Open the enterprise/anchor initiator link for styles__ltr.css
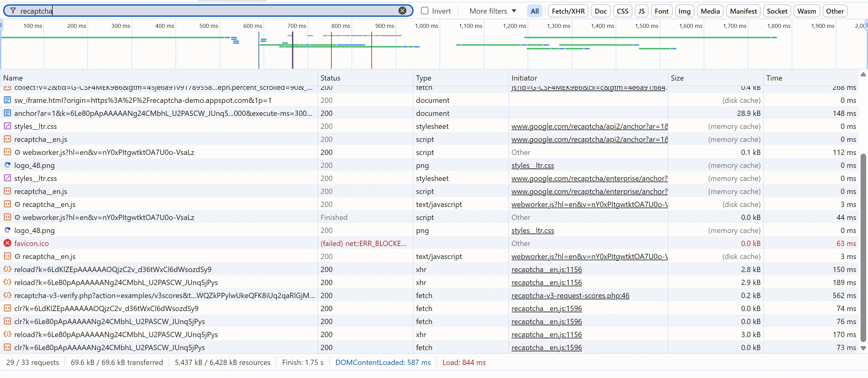The height and width of the screenshot is (378, 868). [589, 178]
